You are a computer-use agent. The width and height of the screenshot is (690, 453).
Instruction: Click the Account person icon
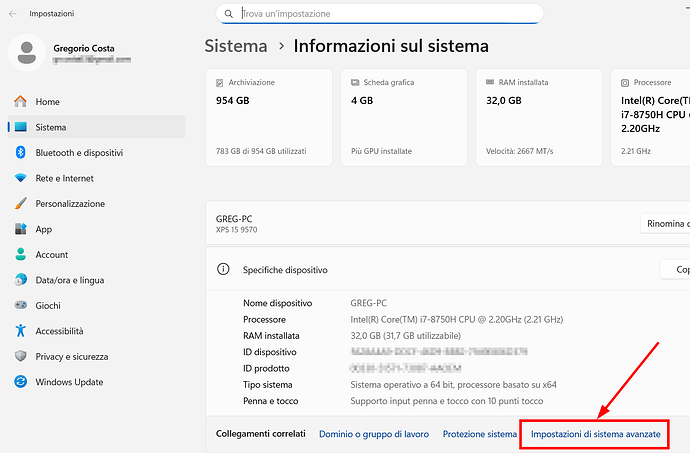click(21, 254)
